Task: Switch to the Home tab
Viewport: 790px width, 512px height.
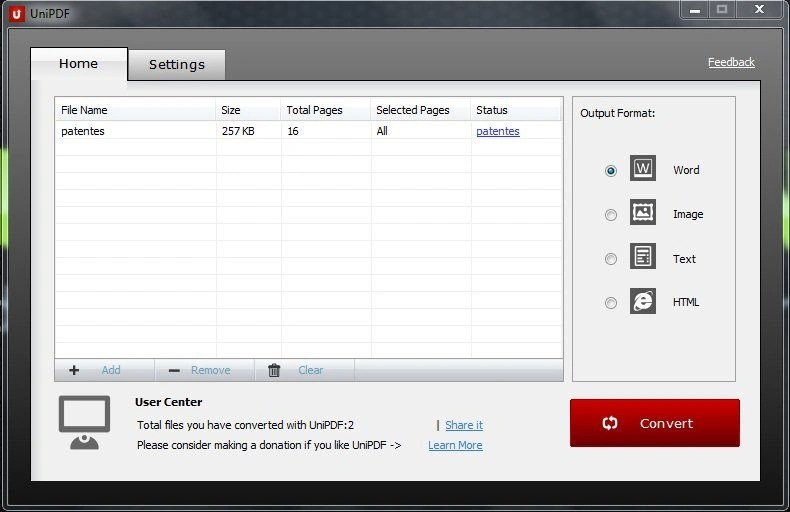Action: 79,63
